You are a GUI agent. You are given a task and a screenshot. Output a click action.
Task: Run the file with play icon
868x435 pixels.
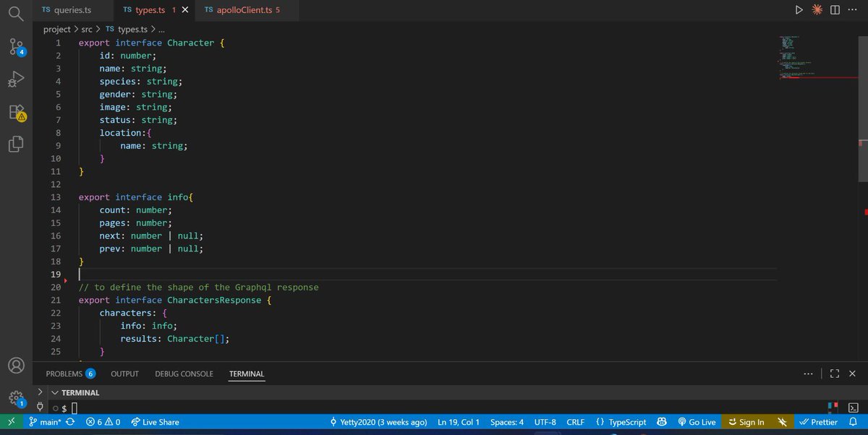tap(799, 10)
